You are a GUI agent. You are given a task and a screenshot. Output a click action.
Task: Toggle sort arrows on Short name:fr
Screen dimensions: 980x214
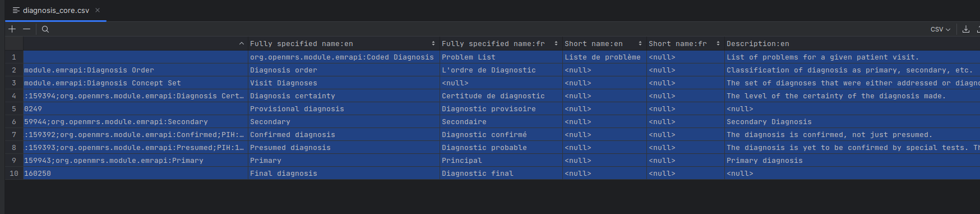pyautogui.click(x=718, y=44)
